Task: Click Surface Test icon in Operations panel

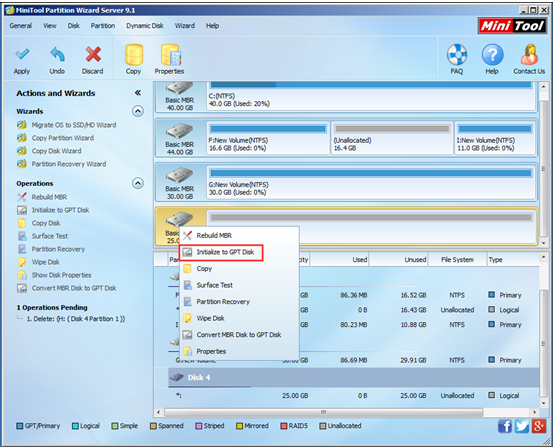Action: [x=22, y=236]
